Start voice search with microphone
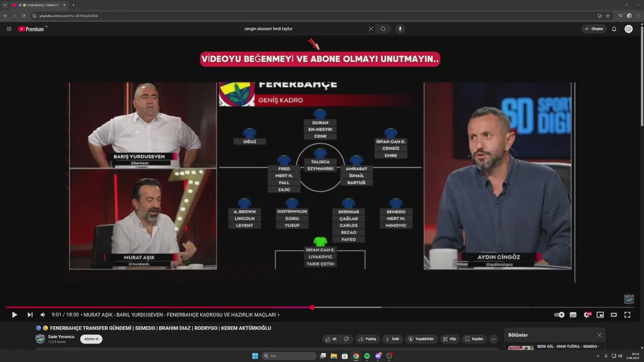The height and width of the screenshot is (362, 644). (400, 29)
